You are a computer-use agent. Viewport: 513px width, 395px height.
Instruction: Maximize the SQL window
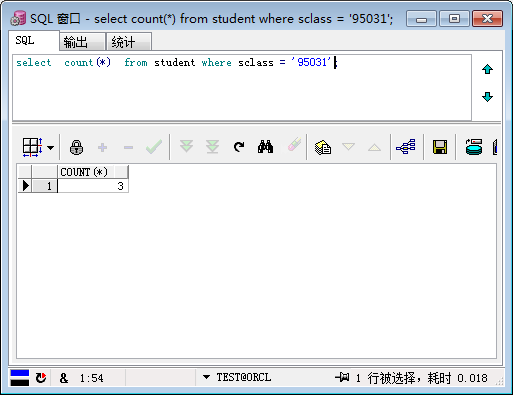pos(454,19)
